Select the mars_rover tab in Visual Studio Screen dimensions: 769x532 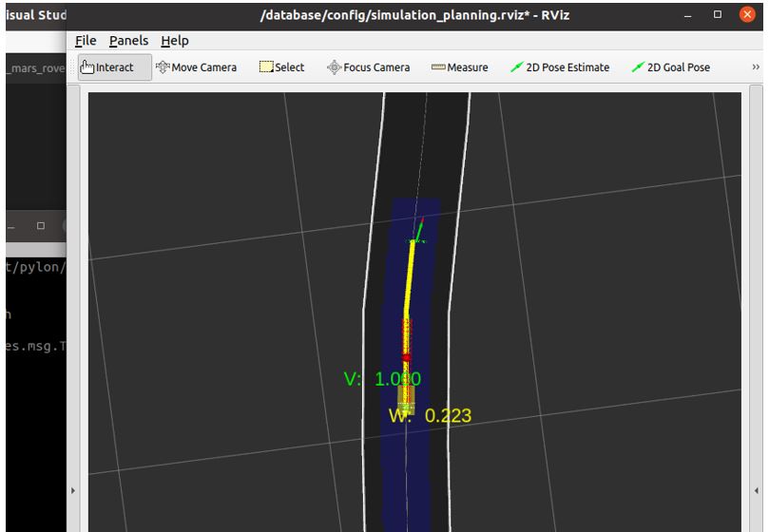(x=36, y=68)
